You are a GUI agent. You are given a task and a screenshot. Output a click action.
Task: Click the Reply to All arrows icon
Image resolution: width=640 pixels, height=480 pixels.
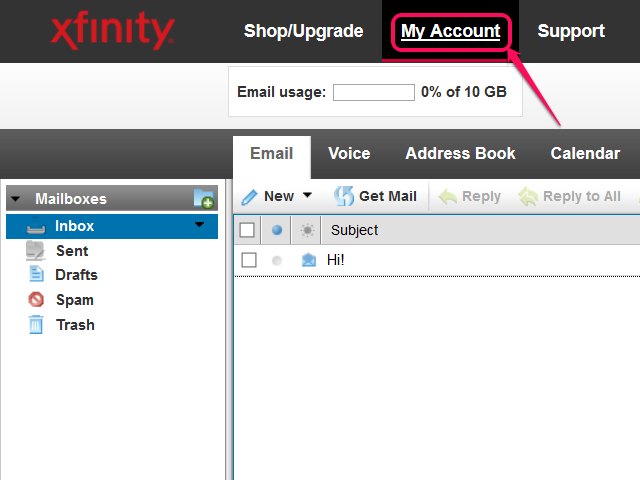[x=528, y=197]
